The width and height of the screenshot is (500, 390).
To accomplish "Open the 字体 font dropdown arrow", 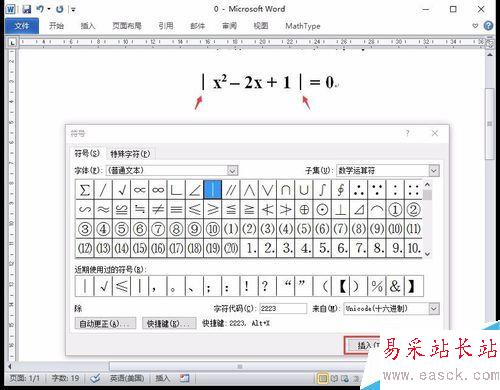I will click(x=233, y=171).
